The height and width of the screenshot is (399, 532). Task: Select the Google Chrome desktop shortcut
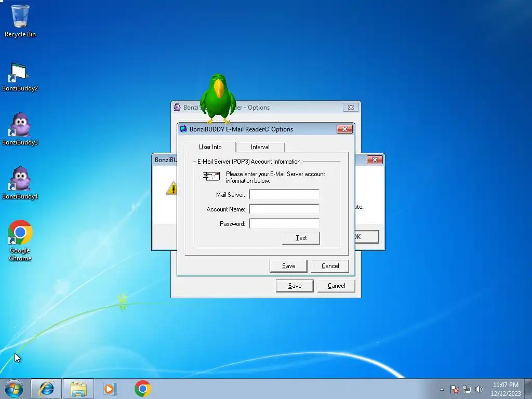point(20,241)
